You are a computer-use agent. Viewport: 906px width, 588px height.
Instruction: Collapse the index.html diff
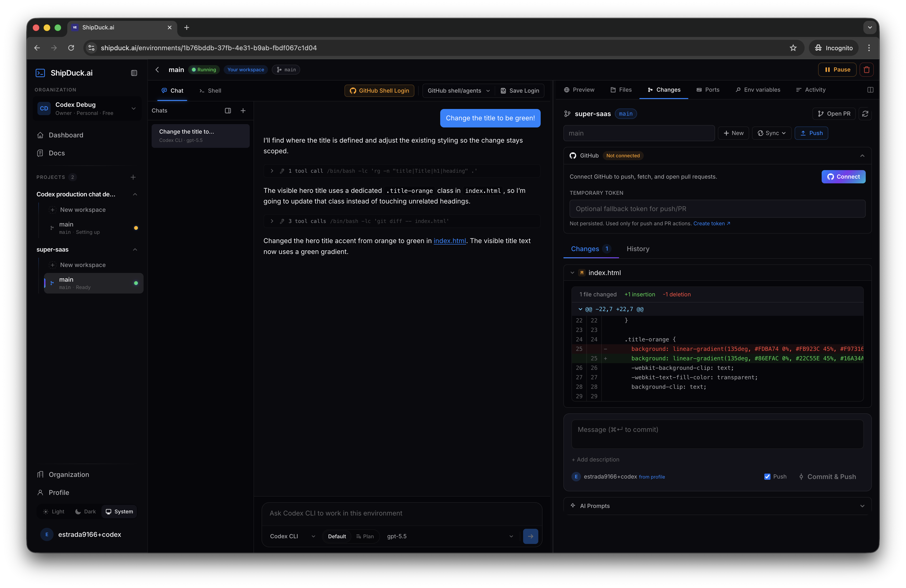tap(572, 273)
